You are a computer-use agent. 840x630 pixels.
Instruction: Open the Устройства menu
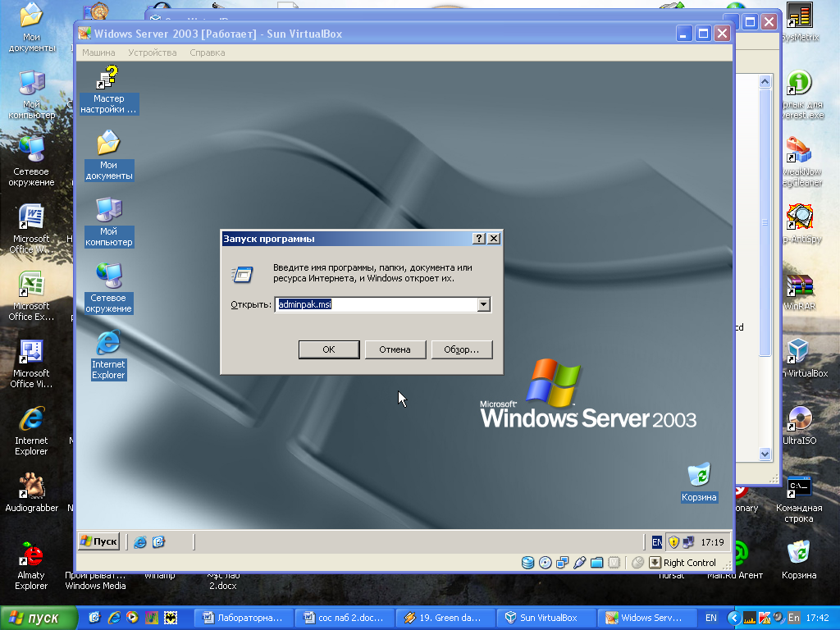pyautogui.click(x=152, y=52)
